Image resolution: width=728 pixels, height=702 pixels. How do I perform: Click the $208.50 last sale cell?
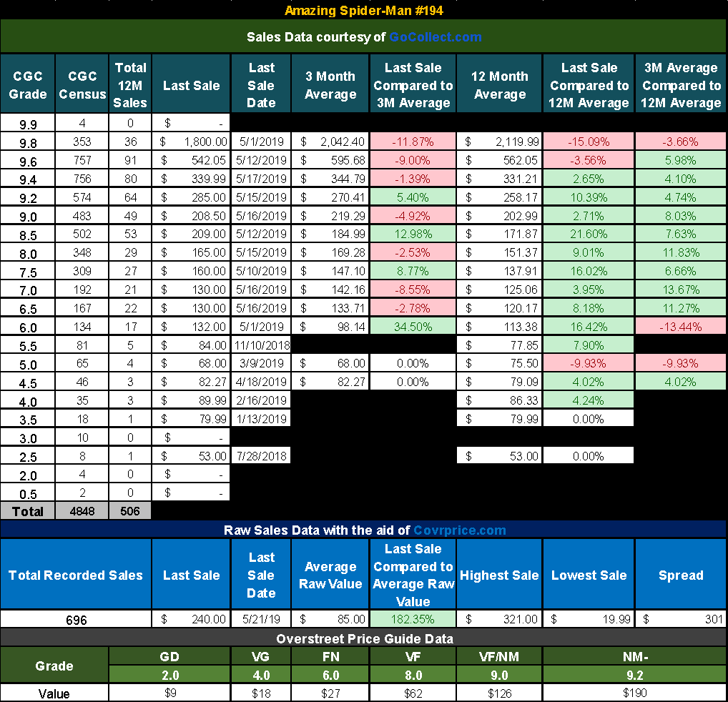191,216
